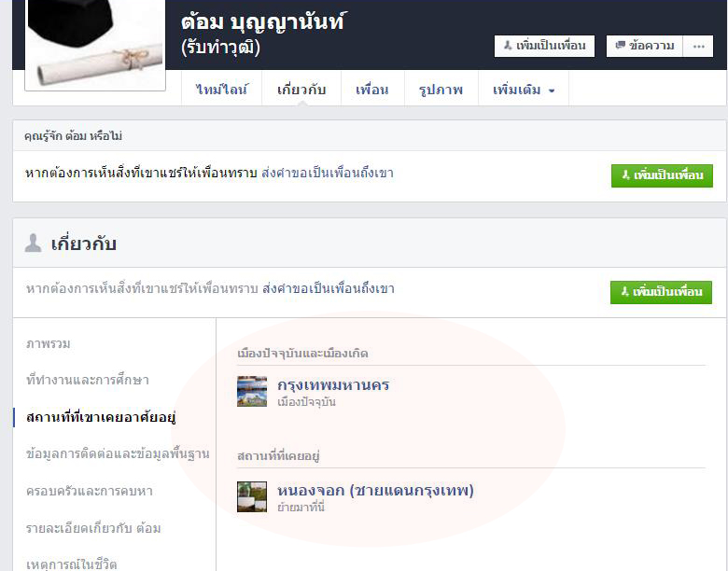Expand the เพิ่มเติม dropdown tab
This screenshot has height=571, width=728.
[524, 91]
